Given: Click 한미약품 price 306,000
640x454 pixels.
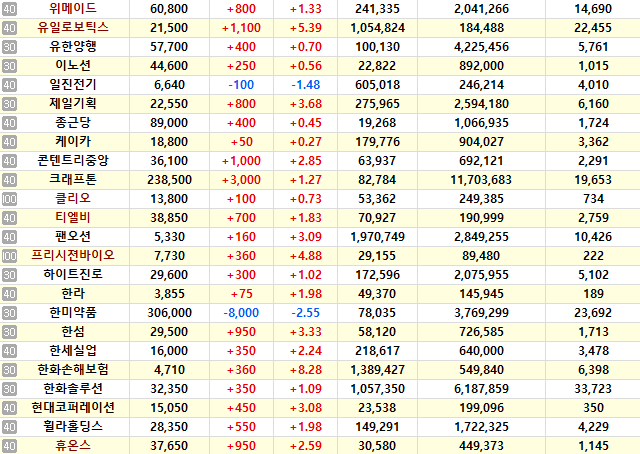Looking at the screenshot, I should point(169,313).
